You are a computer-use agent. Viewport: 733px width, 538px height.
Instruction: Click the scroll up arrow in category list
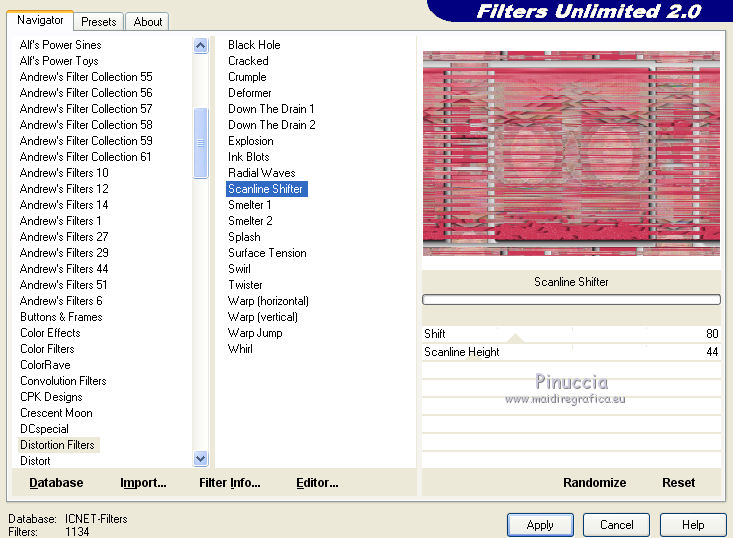(201, 45)
